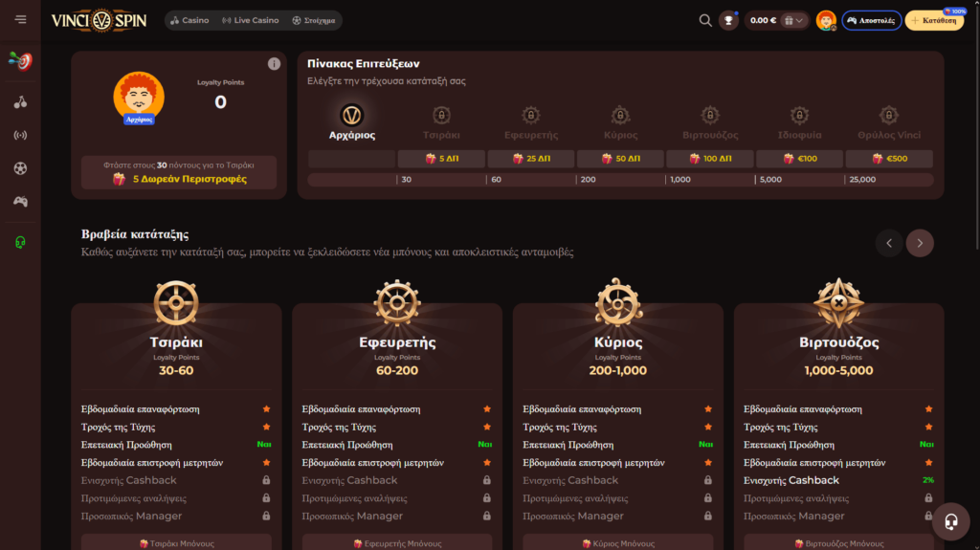Switch to the Casino tab
The image size is (980, 550).
pyautogui.click(x=189, y=20)
